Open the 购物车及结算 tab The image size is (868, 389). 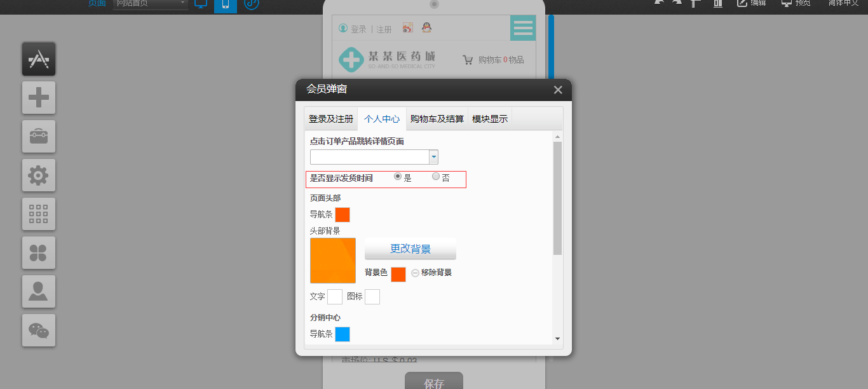click(437, 119)
